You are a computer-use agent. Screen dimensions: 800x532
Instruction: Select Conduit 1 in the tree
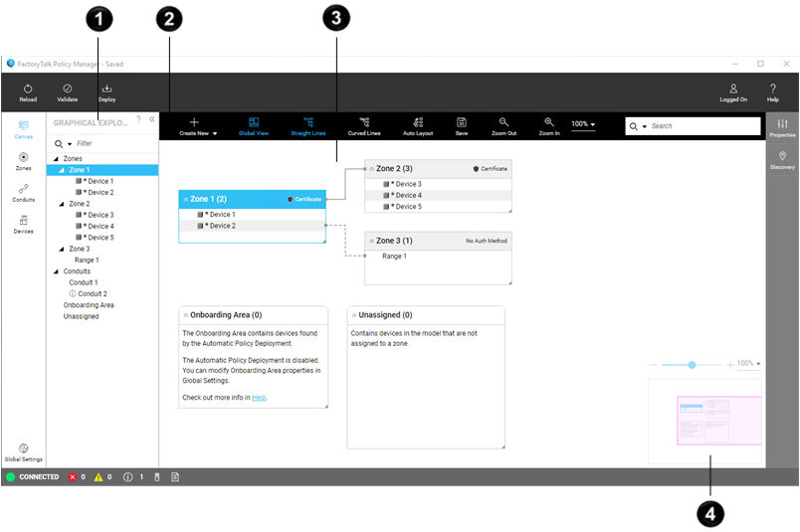pyautogui.click(x=83, y=282)
